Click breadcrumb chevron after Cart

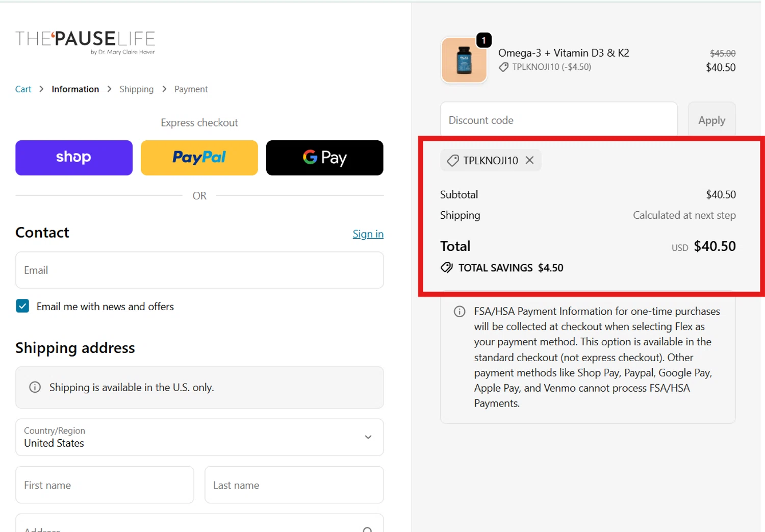point(41,89)
